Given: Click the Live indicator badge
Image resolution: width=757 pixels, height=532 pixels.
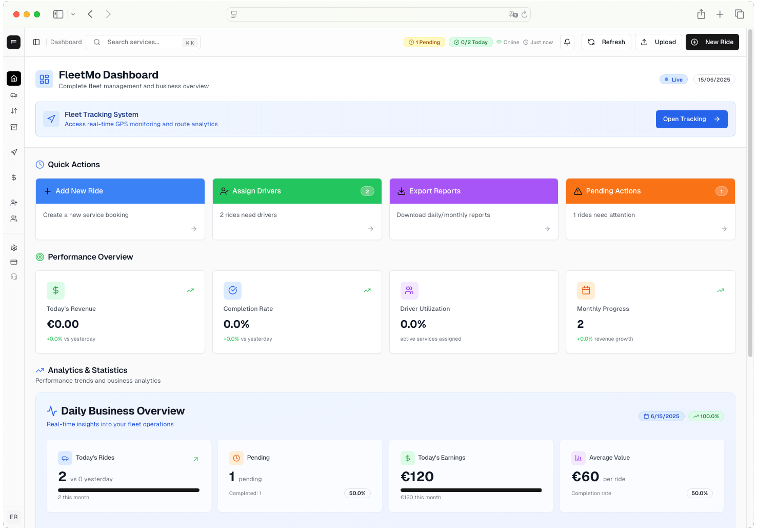Looking at the screenshot, I should tap(673, 80).
